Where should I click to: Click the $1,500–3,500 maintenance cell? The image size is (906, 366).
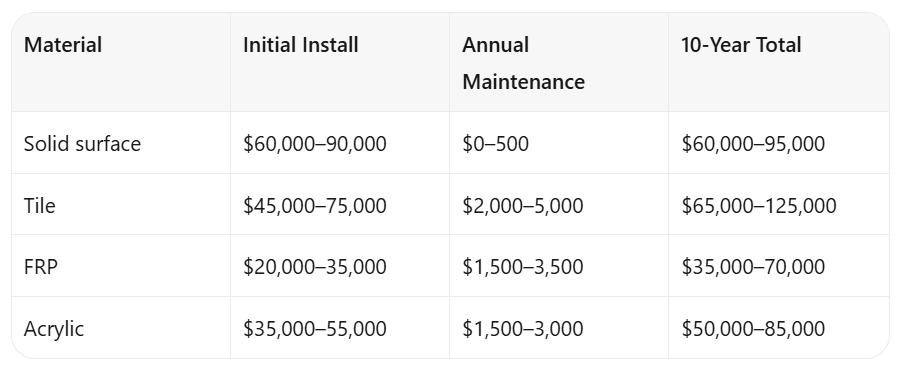click(522, 267)
